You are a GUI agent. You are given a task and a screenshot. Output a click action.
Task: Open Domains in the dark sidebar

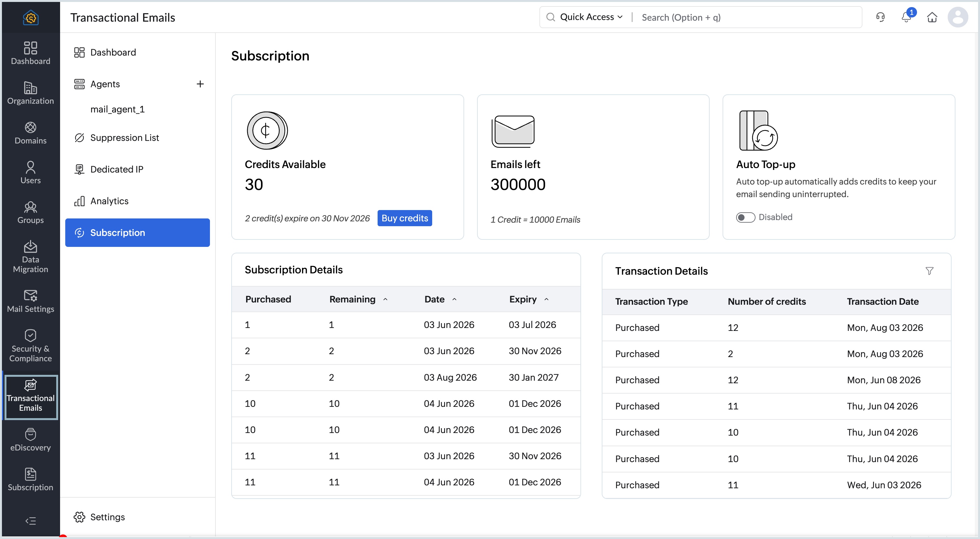(30, 133)
